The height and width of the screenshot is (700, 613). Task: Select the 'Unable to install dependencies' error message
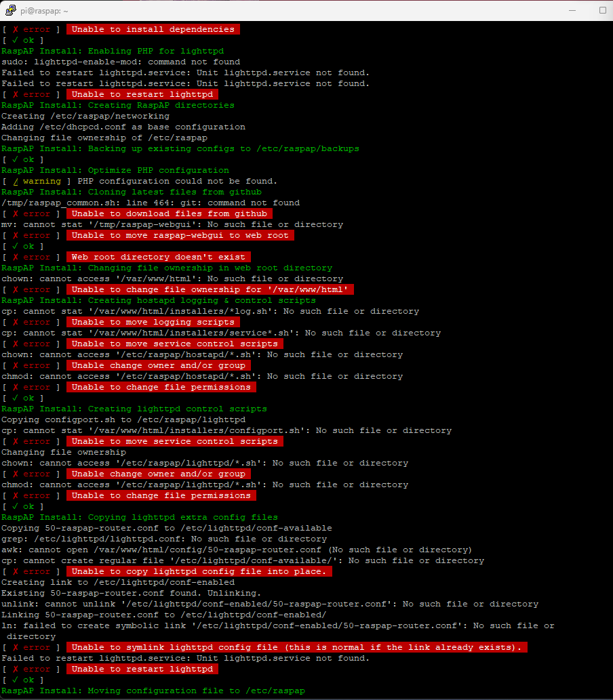153,29
